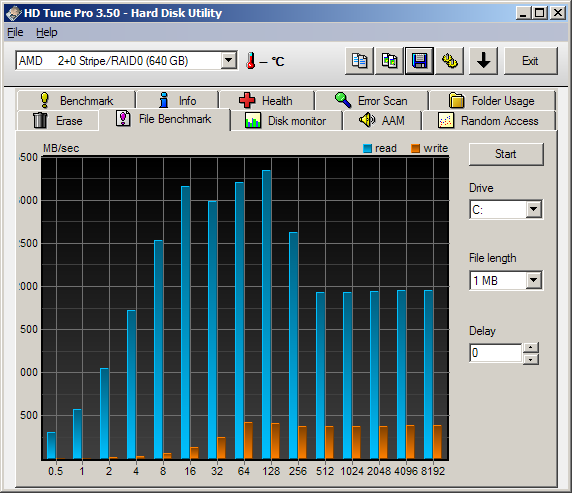Decrease the Delay value with down arrow

pyautogui.click(x=531, y=359)
